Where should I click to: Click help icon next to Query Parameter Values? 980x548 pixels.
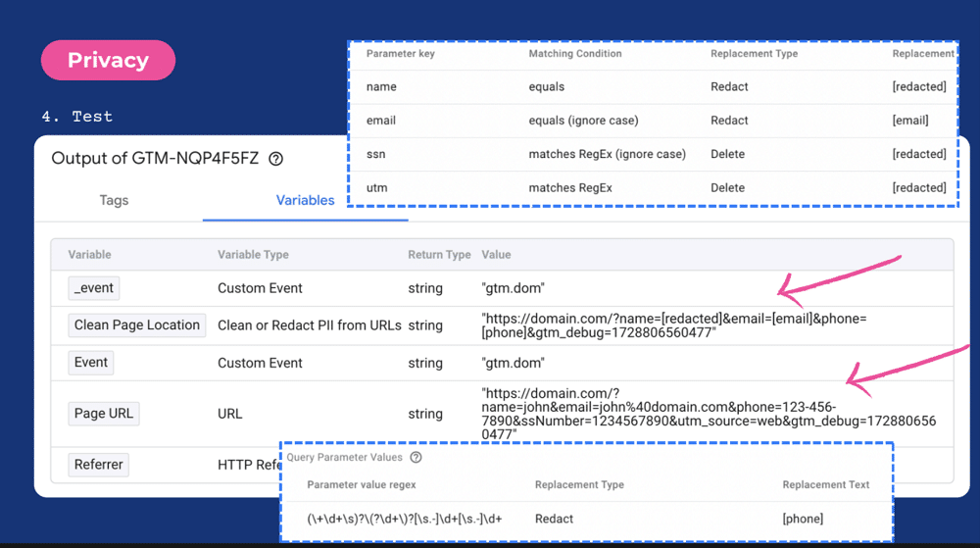(x=416, y=457)
